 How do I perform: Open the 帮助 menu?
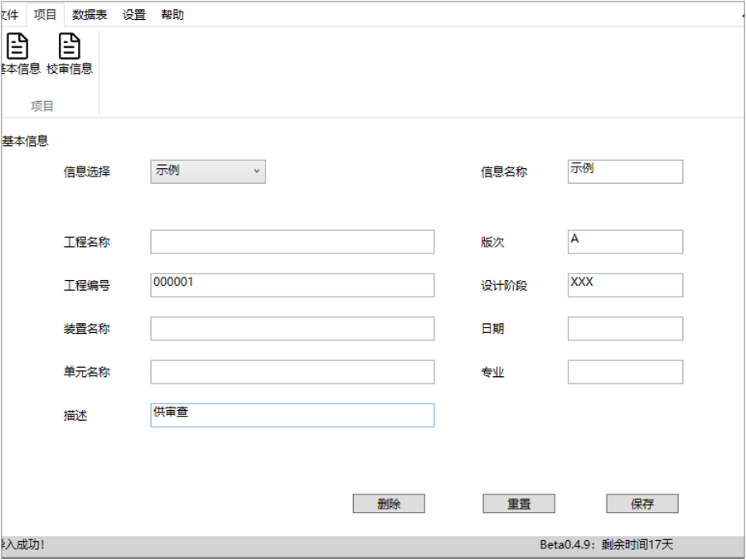(x=171, y=14)
